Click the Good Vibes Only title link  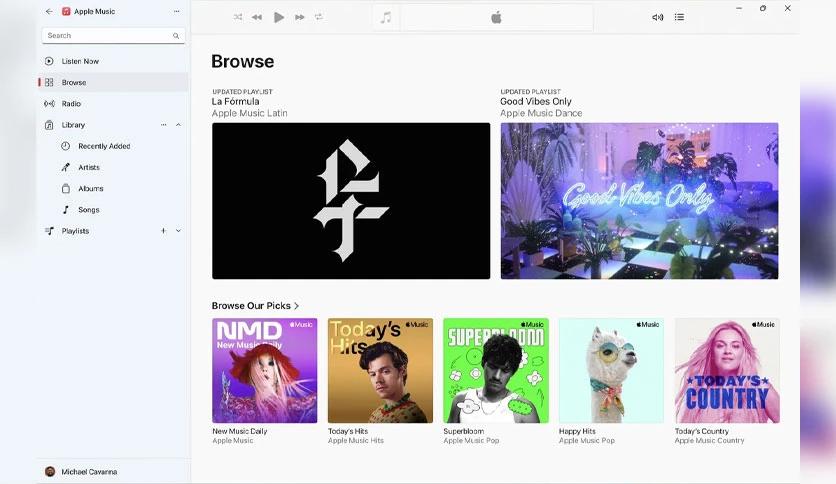point(536,101)
